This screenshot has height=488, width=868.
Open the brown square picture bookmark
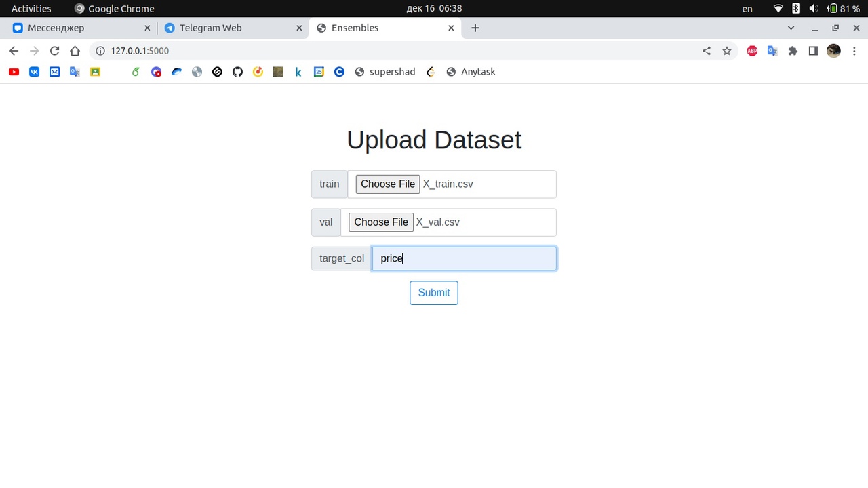coord(278,72)
